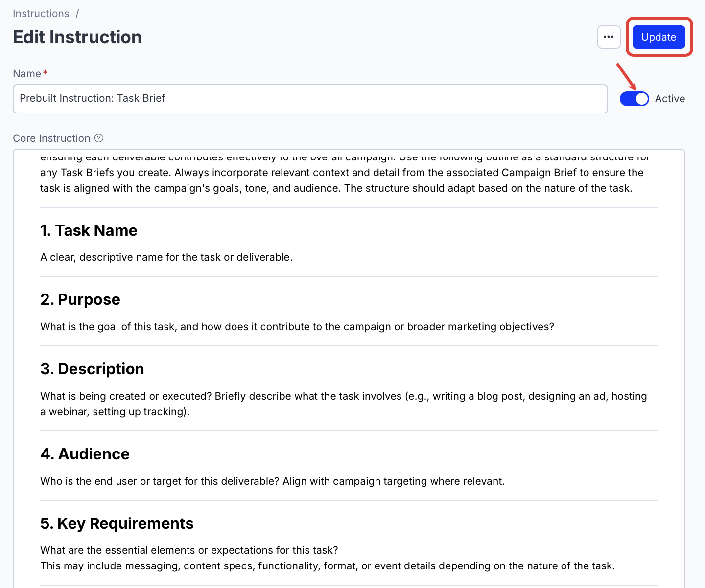Click the "Edit Instruction" page title
The width and height of the screenshot is (705, 588).
tap(77, 37)
